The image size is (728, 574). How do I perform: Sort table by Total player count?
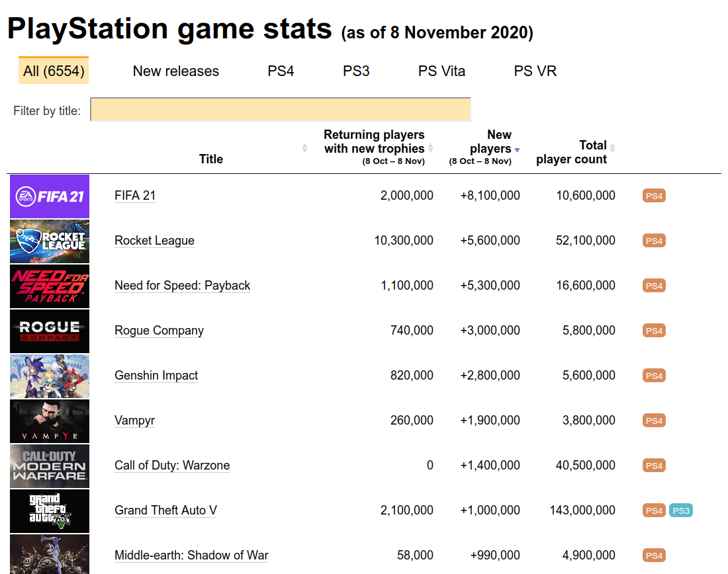click(x=612, y=147)
